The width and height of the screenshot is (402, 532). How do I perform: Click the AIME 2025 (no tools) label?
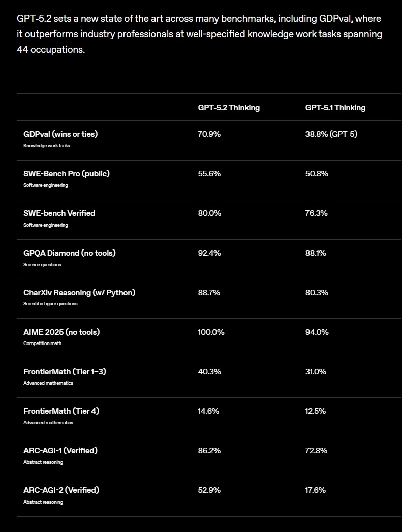coord(61,332)
